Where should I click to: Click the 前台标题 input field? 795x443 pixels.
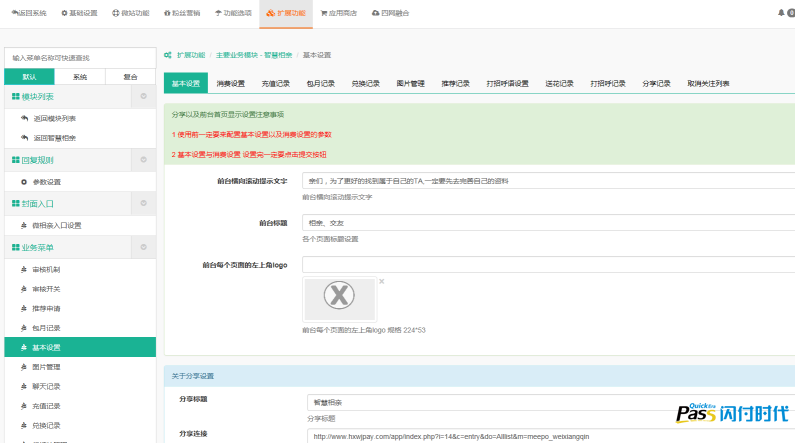549,223
